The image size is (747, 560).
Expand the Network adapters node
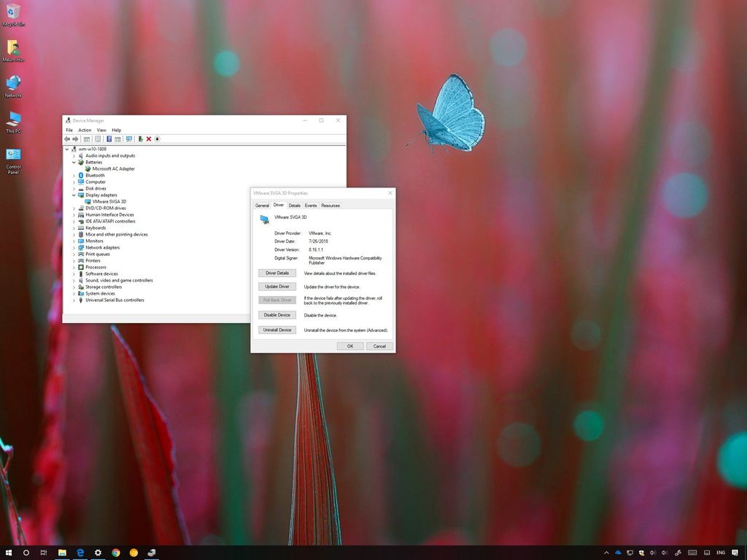(74, 247)
